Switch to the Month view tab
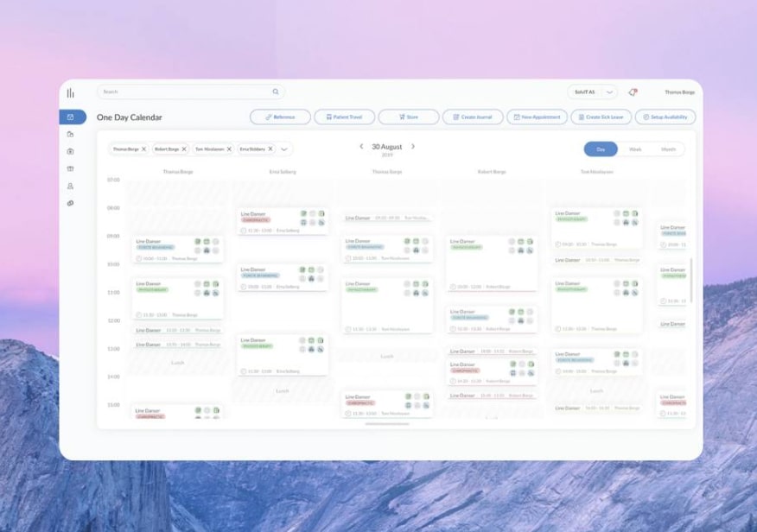This screenshot has height=532, width=757. [668, 149]
